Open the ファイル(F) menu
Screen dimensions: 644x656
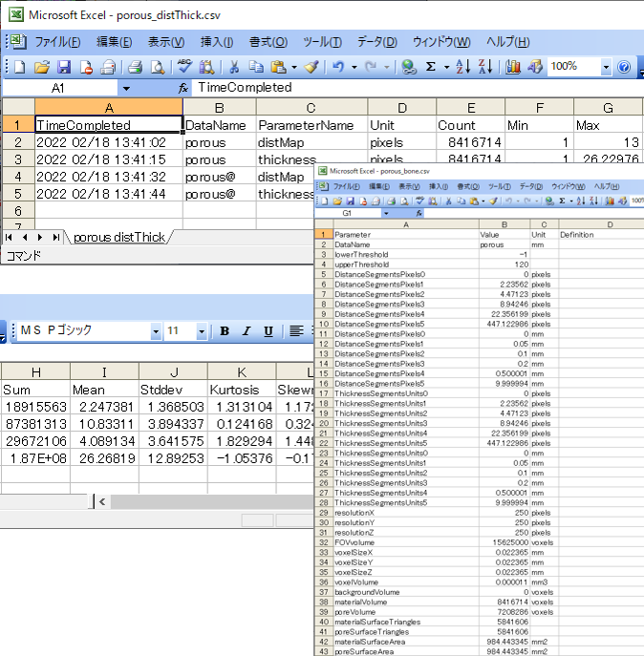[x=57, y=42]
